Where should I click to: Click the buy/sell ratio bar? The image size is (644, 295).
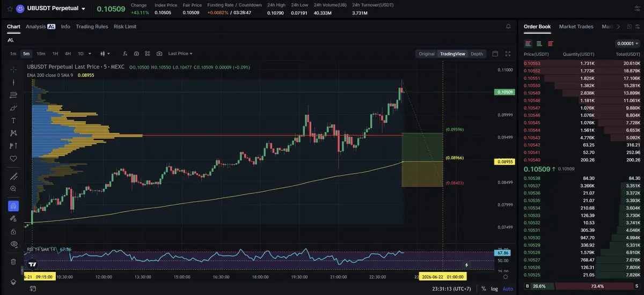582,286
